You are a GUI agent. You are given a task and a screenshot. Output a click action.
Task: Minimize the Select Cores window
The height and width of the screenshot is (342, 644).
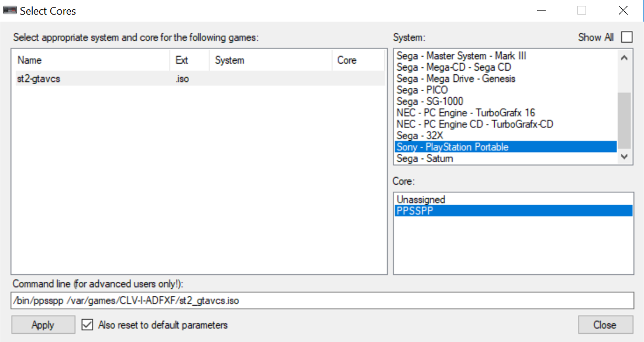[541, 11]
